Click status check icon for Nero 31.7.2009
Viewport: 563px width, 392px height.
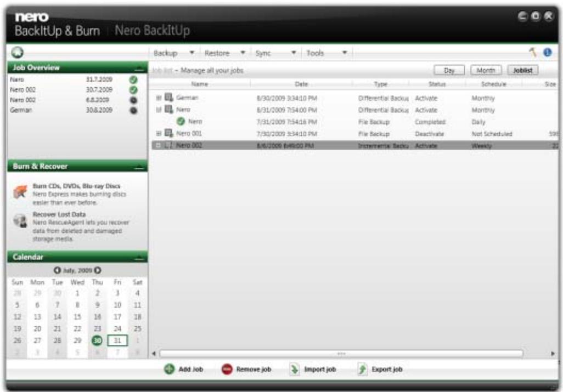tap(133, 79)
